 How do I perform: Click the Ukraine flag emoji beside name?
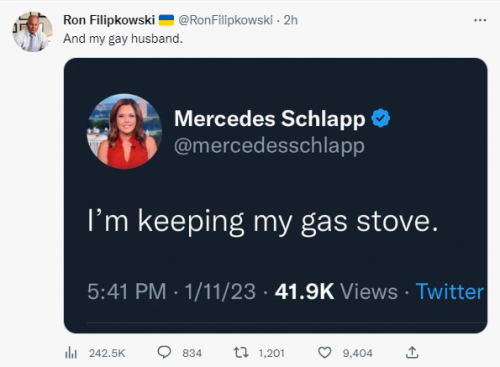166,20
